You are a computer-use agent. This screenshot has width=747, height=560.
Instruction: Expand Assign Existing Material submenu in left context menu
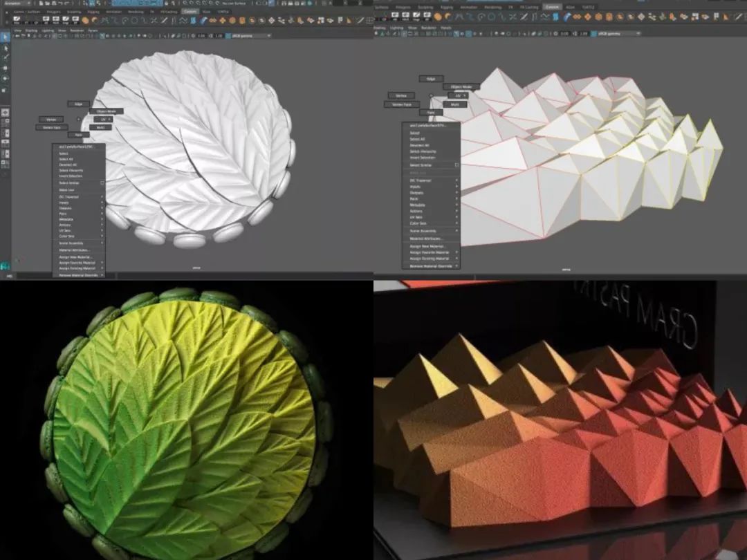click(x=79, y=268)
